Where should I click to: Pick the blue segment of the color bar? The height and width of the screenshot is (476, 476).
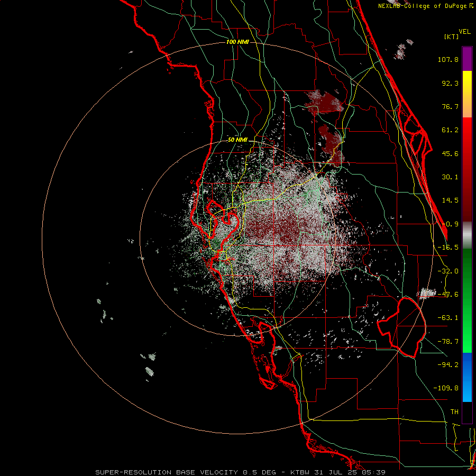click(x=467, y=377)
